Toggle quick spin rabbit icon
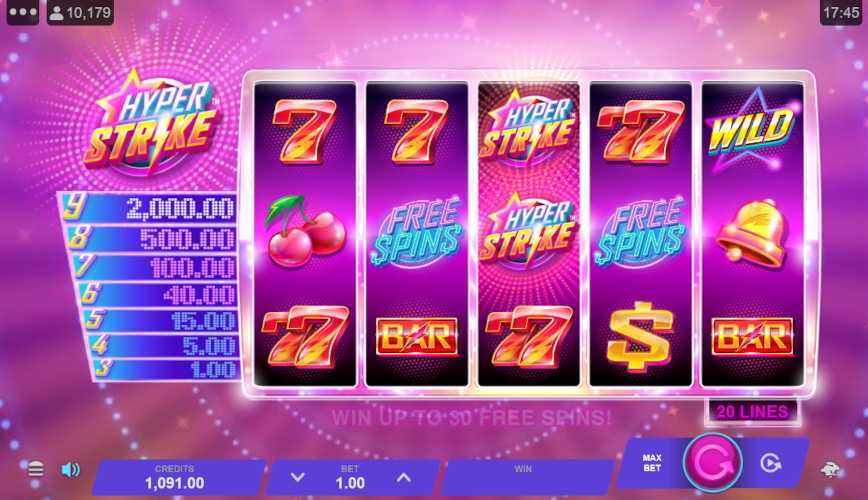Image resolution: width=868 pixels, height=500 pixels. click(x=830, y=470)
